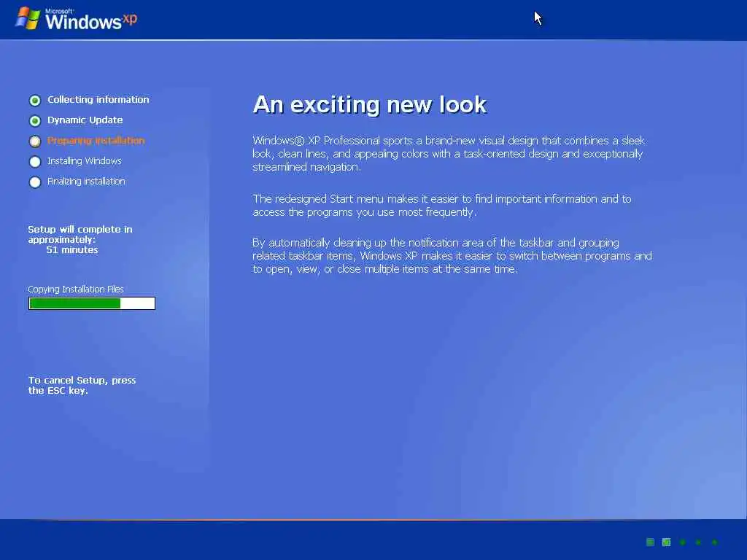Viewport: 747px width, 560px height.
Task: Click the orange Preparing installation step label
Action: pos(96,141)
